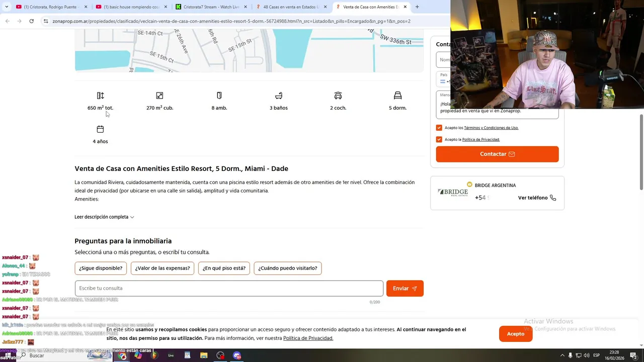Click the Bridge Real Estate logo
This screenshot has width=644, height=362.
click(453, 192)
